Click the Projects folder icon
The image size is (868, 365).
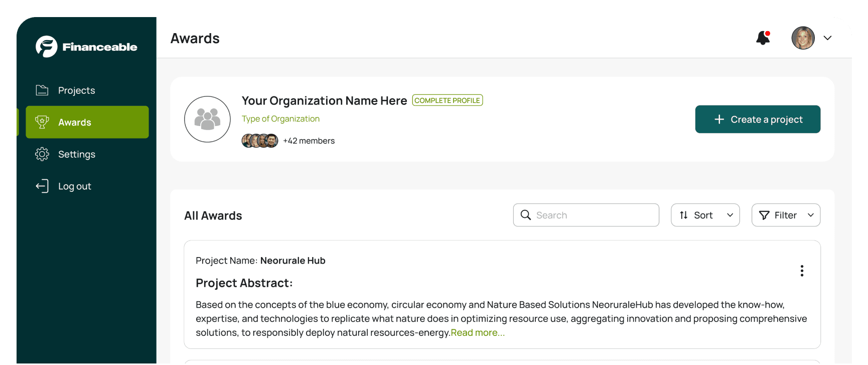(42, 90)
